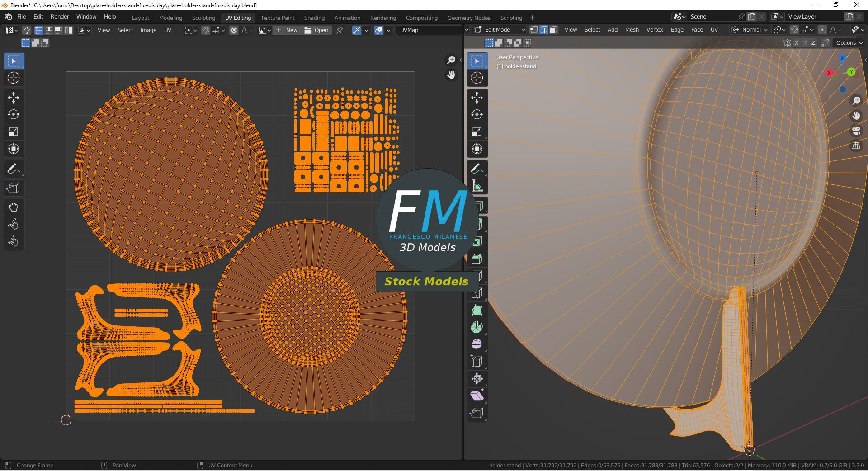Choose the Move tool in UV editor
The image size is (868, 471).
tap(14, 97)
